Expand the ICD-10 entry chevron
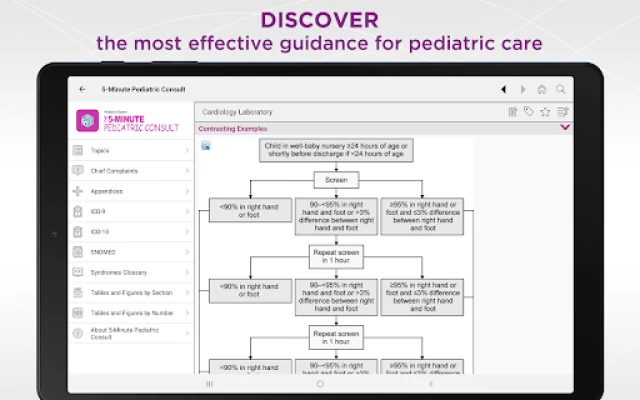The width and height of the screenshot is (640, 400). tap(187, 231)
